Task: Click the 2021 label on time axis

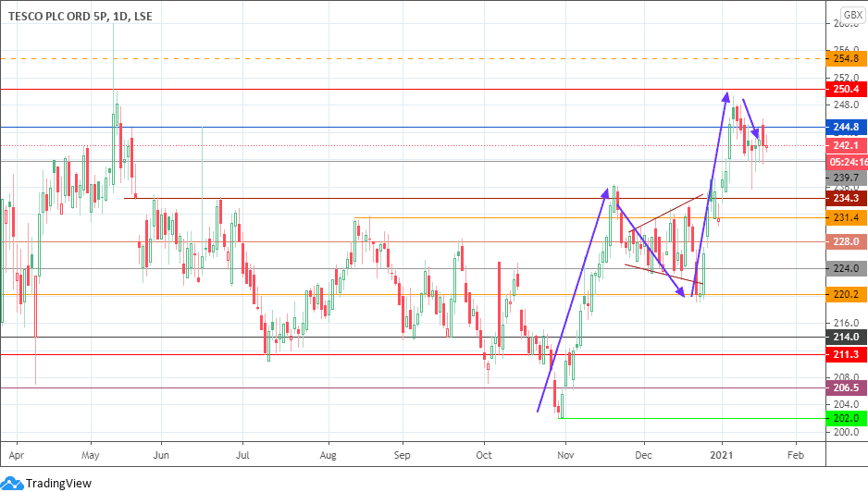Action: (x=721, y=455)
